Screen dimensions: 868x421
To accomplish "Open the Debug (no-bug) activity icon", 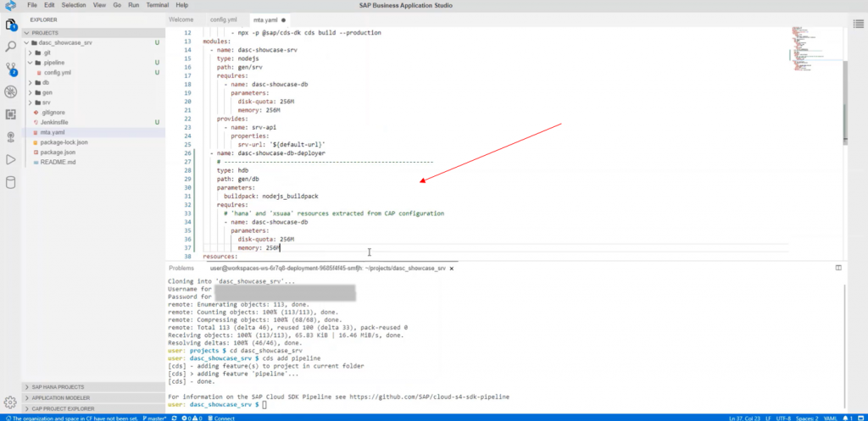I will (10, 91).
